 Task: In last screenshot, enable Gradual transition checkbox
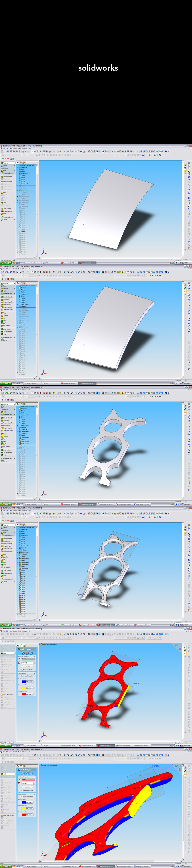[x=22, y=797]
